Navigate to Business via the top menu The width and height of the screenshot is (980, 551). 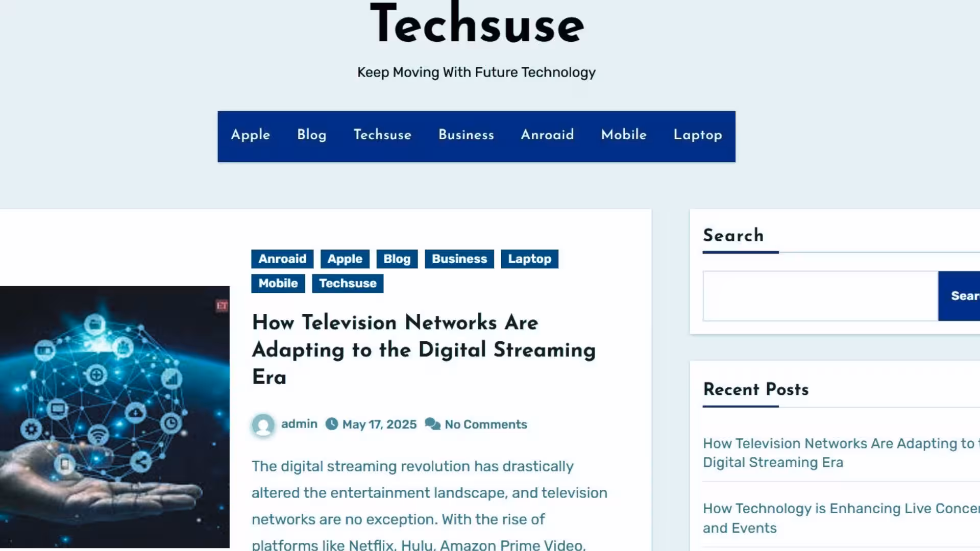[466, 136]
